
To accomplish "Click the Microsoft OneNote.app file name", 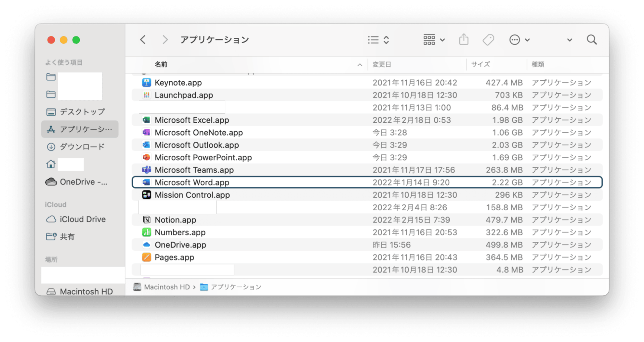I will pos(199,133).
